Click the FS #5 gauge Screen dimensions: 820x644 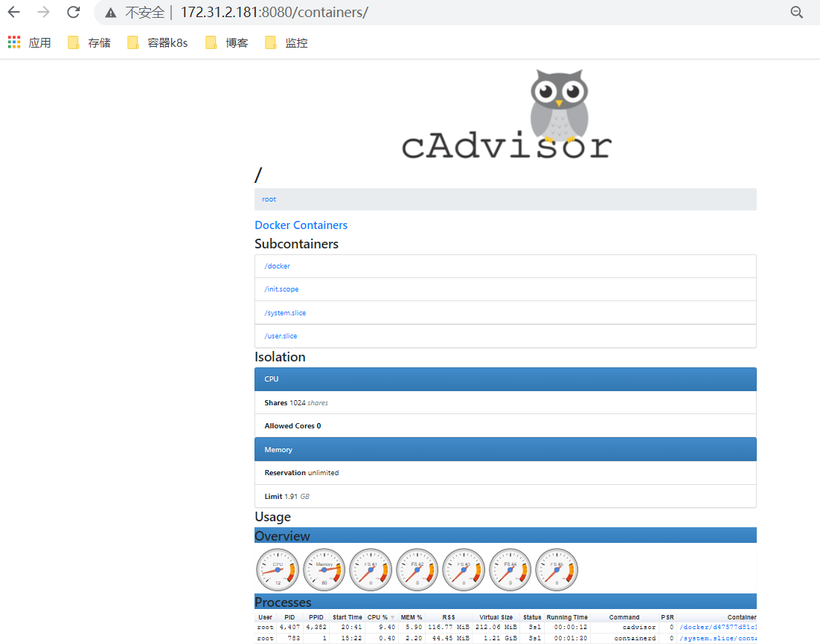point(557,570)
